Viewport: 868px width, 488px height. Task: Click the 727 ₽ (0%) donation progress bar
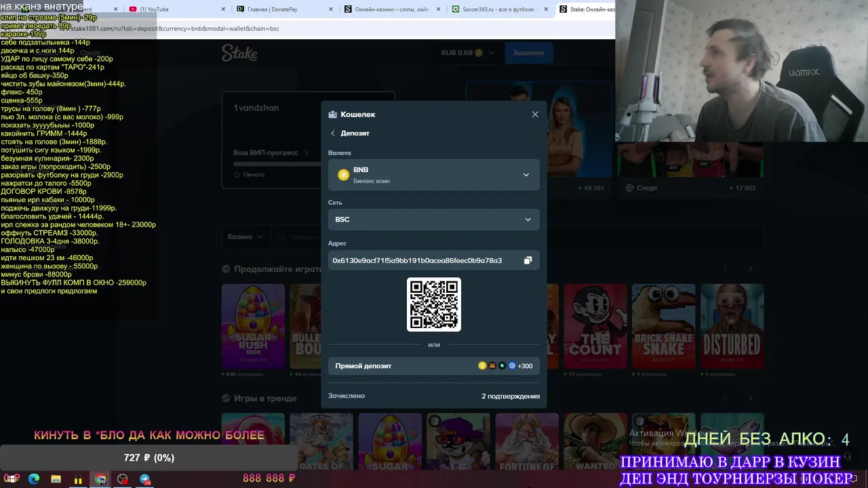(x=149, y=458)
